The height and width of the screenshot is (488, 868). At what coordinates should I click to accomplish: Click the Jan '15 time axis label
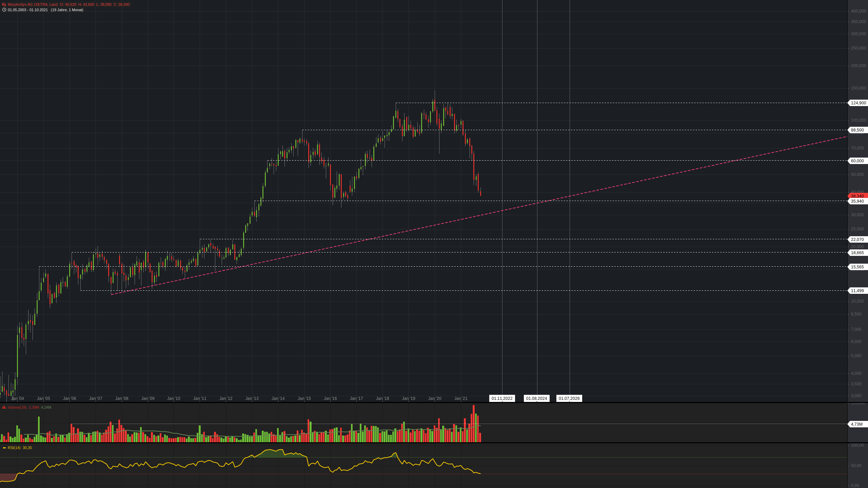point(304,399)
